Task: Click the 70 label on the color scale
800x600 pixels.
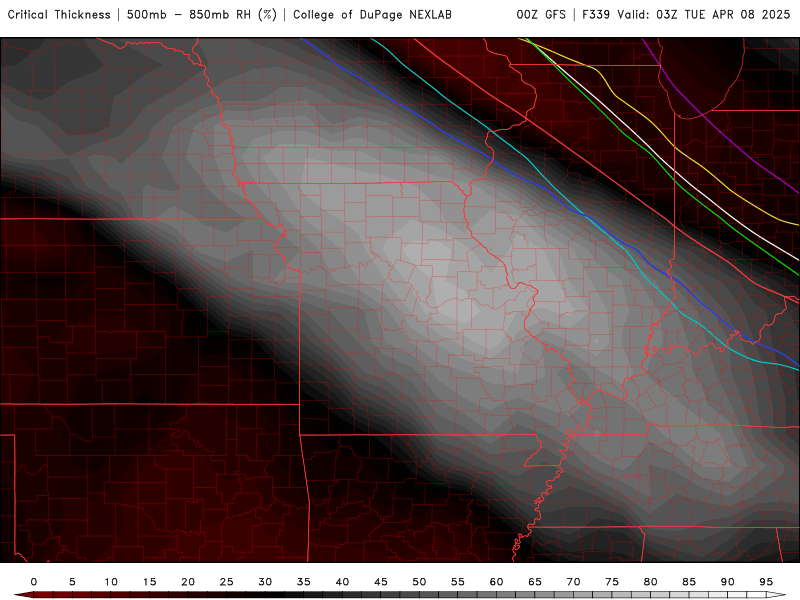Action: tap(573, 582)
